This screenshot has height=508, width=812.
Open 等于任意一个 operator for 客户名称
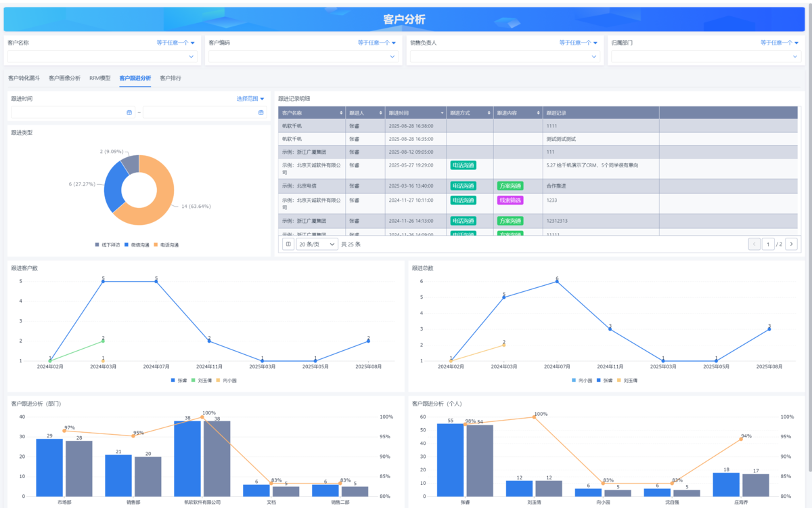pos(176,43)
